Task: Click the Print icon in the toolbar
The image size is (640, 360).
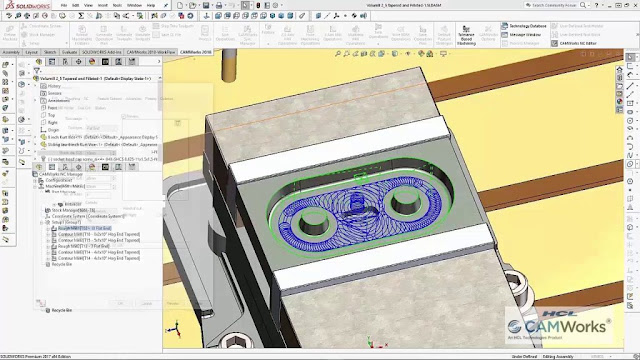Action: (219, 5)
